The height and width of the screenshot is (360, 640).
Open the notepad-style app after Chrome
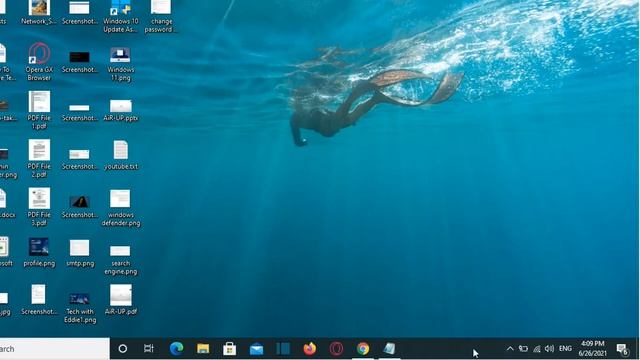[x=389, y=349]
